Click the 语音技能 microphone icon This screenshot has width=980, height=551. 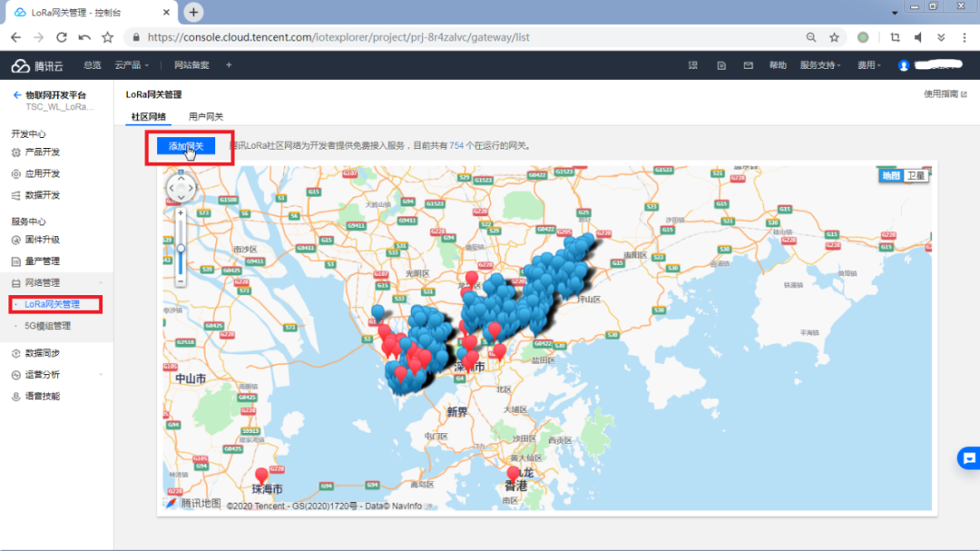point(16,396)
